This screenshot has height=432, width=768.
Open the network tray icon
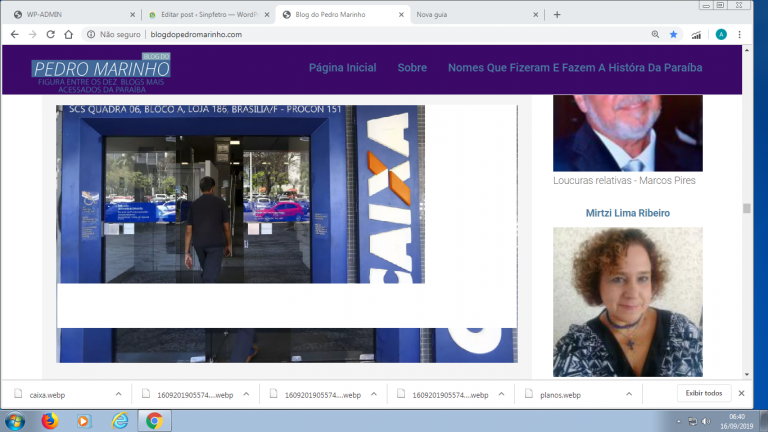[693, 422]
